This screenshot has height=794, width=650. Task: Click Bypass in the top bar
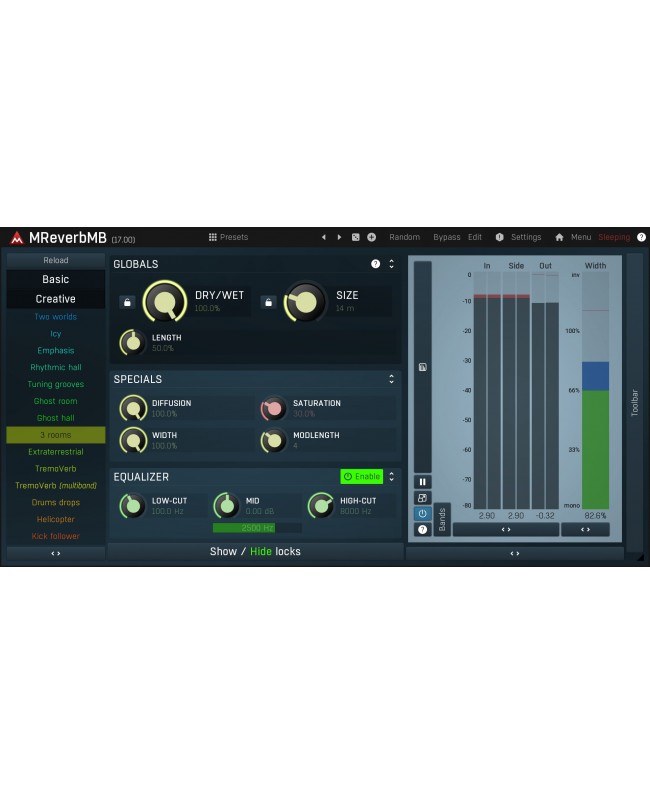pyautogui.click(x=446, y=237)
